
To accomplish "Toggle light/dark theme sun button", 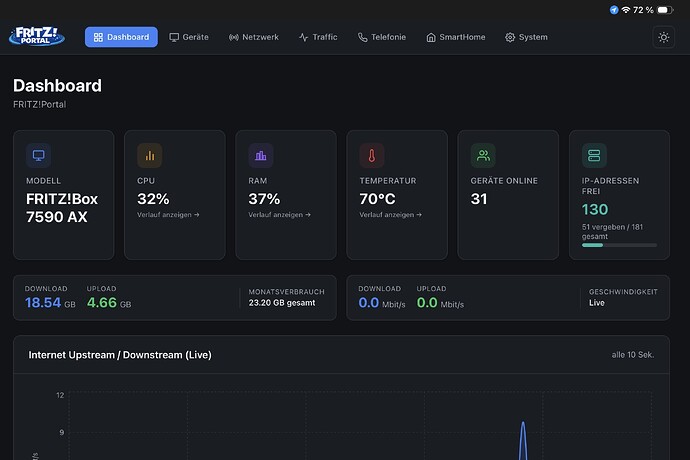I will click(x=664, y=37).
